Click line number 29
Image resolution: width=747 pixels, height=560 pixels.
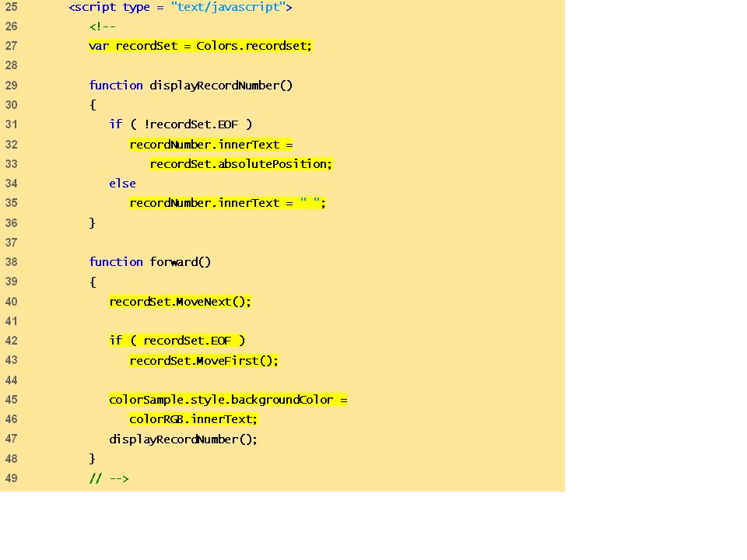[x=11, y=86]
